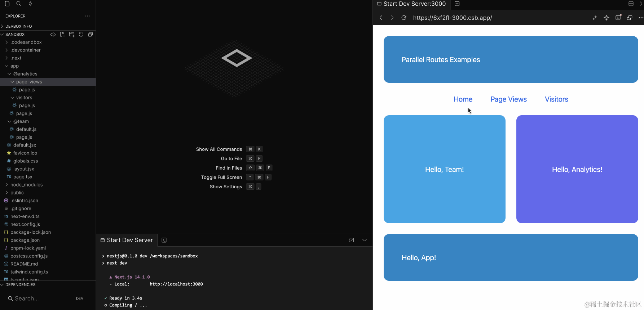
Task: Click the New Folder icon in SANDBOX header
Action: [72, 35]
